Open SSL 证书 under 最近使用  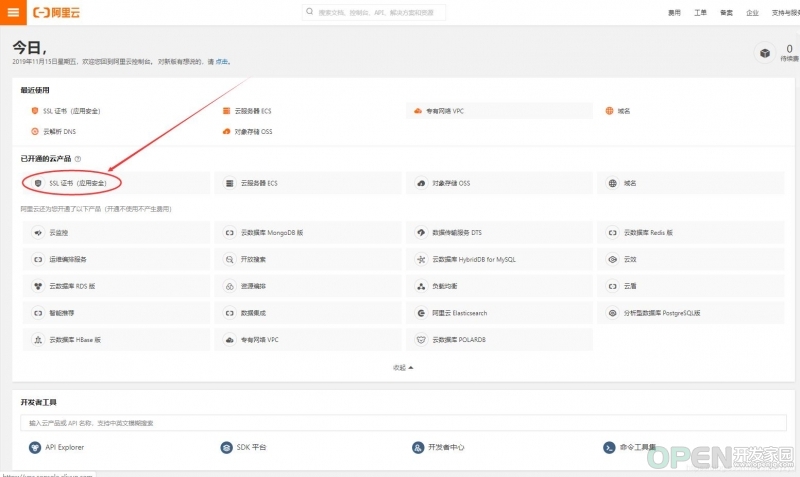tap(66, 111)
